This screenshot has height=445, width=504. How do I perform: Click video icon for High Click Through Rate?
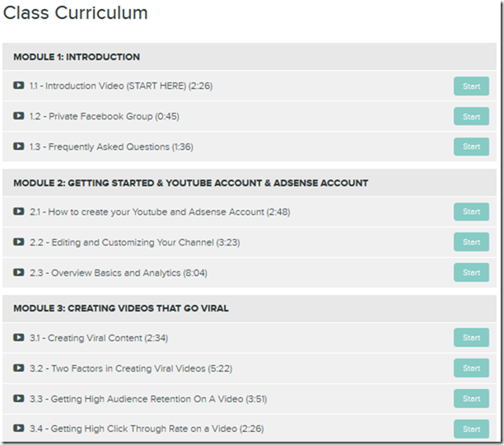click(x=19, y=429)
